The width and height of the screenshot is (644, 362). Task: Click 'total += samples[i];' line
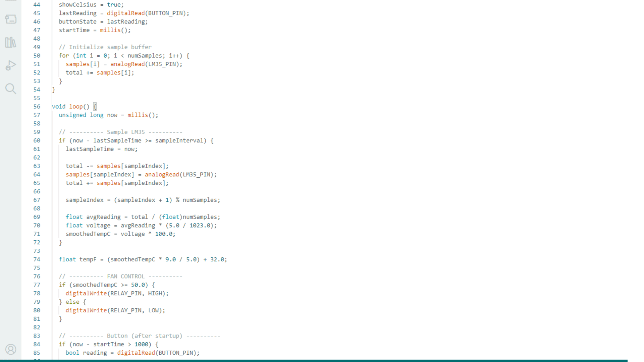[x=100, y=73]
